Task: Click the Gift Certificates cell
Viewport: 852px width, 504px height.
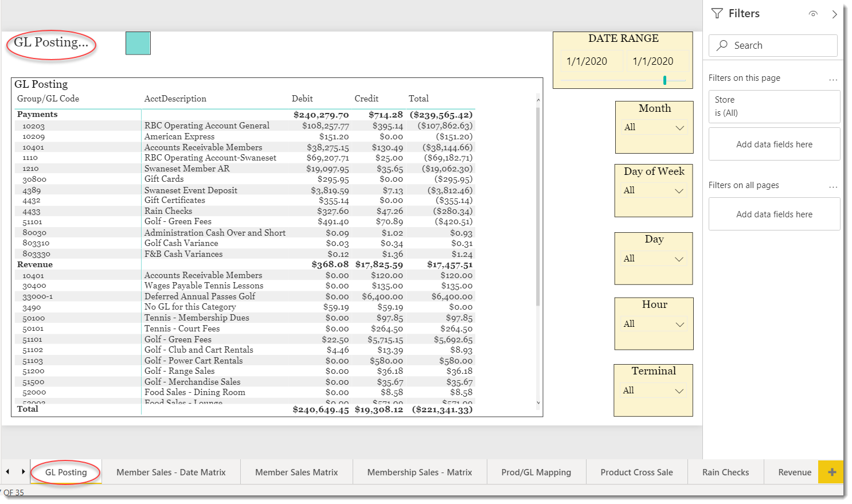Action: pyautogui.click(x=175, y=200)
